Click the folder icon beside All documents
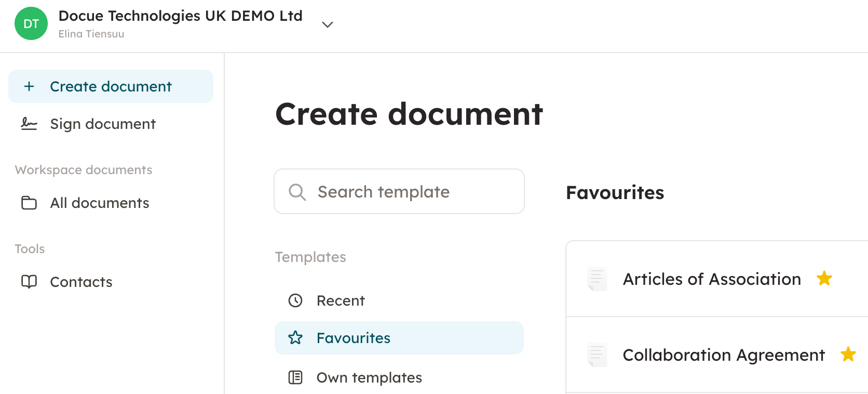 point(29,203)
